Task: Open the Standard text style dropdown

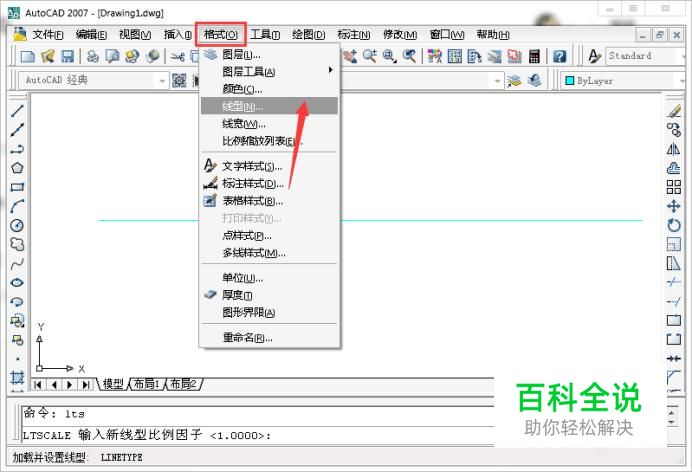Action: pos(646,56)
